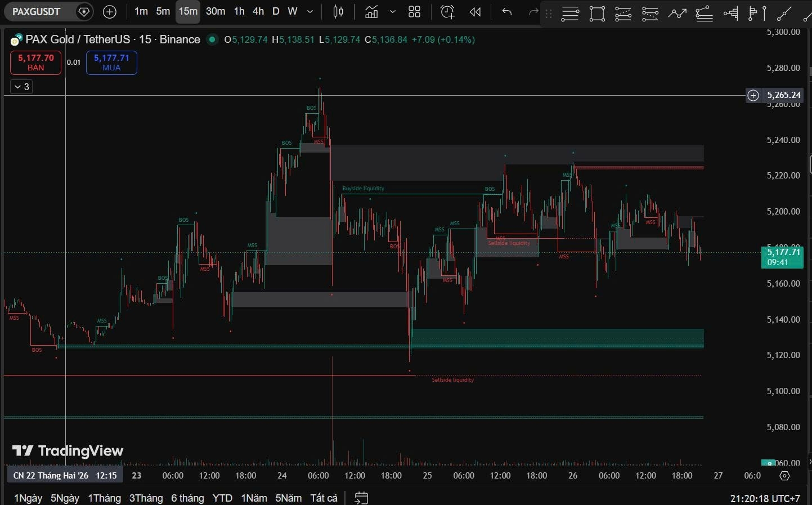Select the YTD date range
812x505 pixels.
point(222,498)
